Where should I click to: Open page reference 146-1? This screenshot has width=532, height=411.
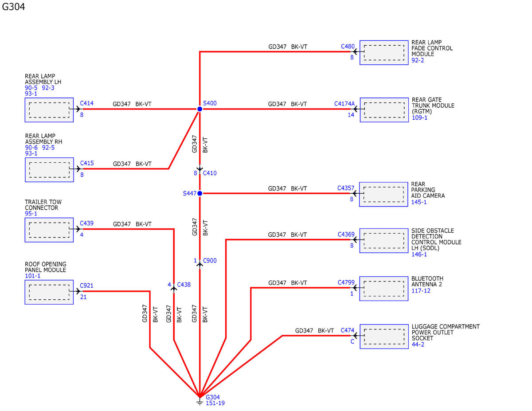tap(419, 254)
